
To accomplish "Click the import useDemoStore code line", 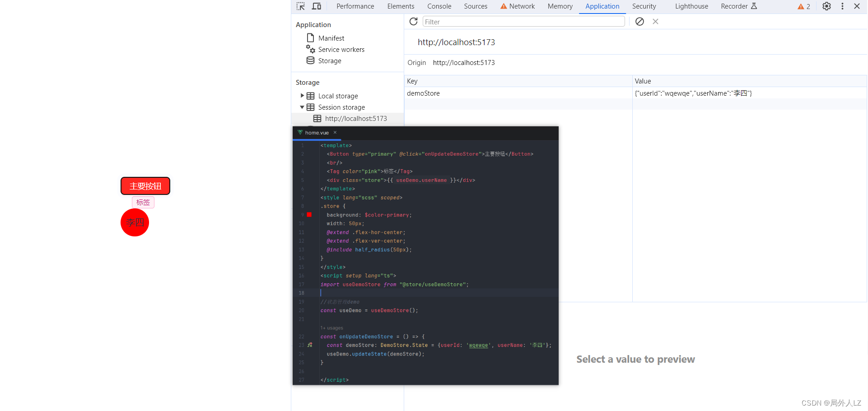I will [x=395, y=285].
